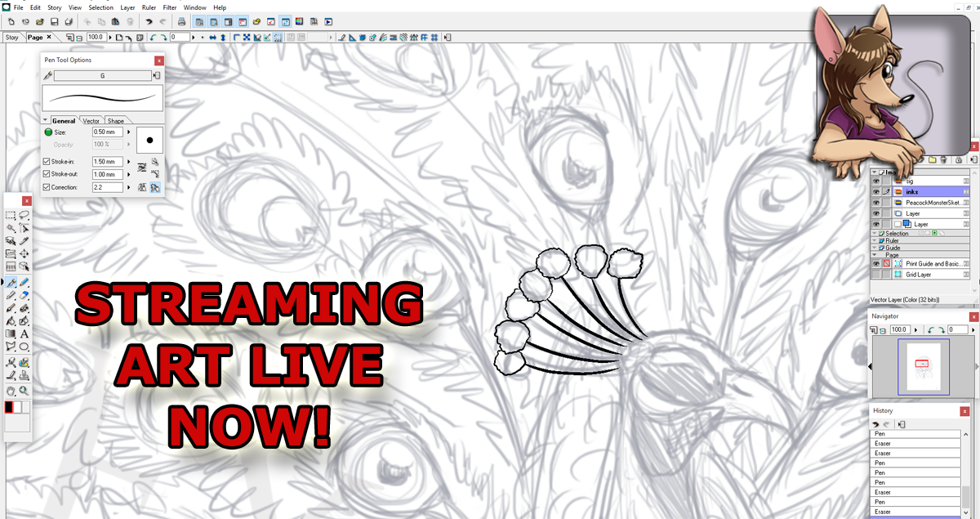Switch to the Vector tab in Pen Tool Options
Viewport: 980px width, 519px height.
coord(91,121)
